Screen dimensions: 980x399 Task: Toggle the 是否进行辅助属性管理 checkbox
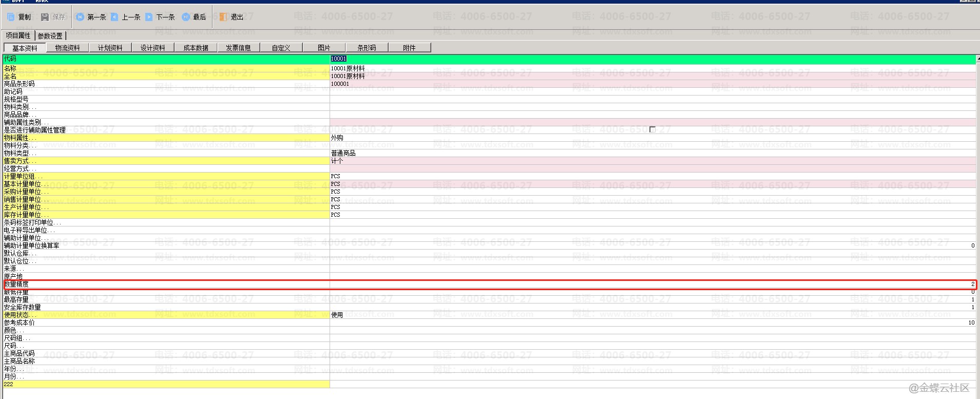[x=652, y=129]
